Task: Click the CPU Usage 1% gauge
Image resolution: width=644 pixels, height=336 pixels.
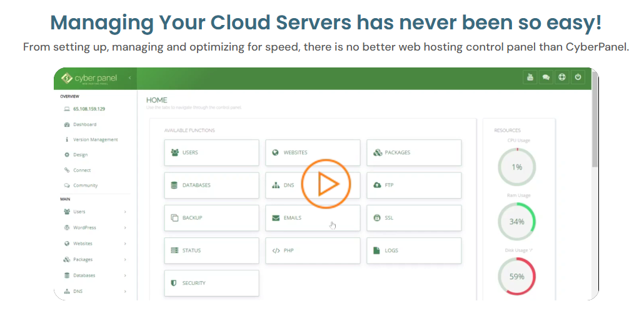Action: click(x=516, y=167)
